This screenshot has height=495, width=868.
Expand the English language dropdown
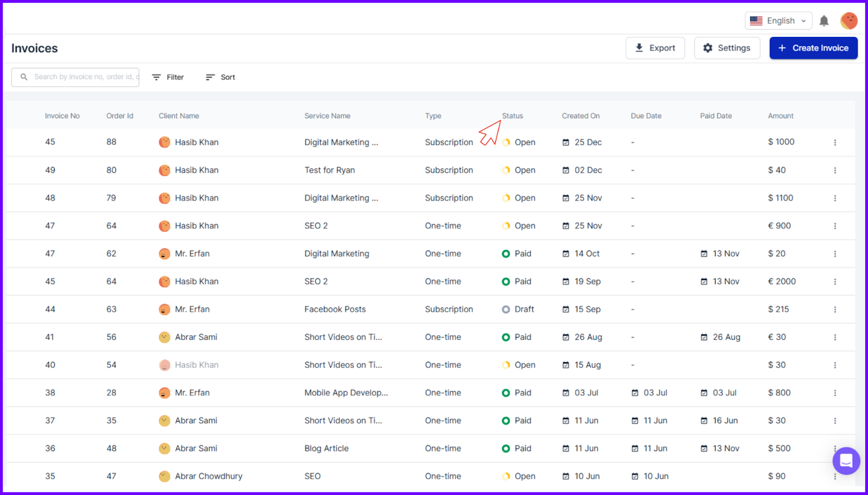pos(778,21)
